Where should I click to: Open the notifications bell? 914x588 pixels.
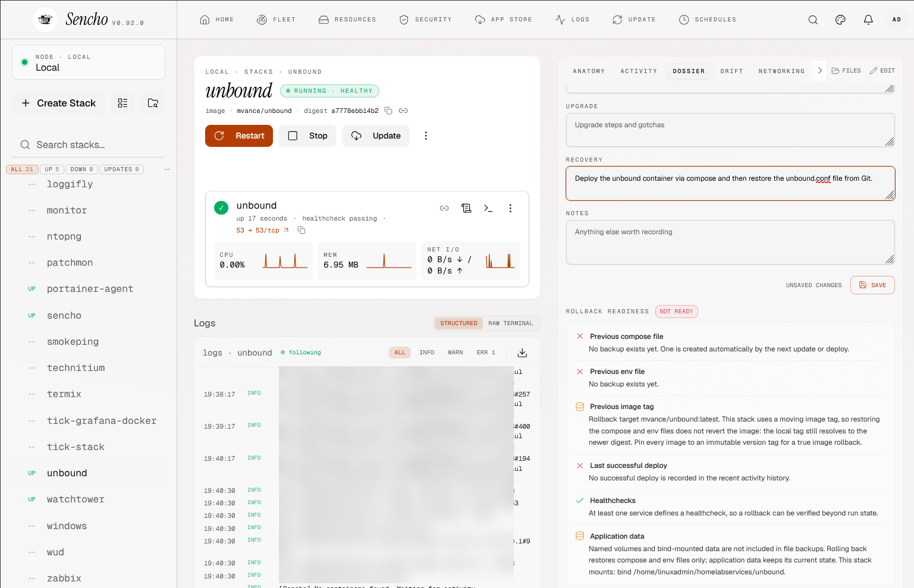pyautogui.click(x=868, y=20)
